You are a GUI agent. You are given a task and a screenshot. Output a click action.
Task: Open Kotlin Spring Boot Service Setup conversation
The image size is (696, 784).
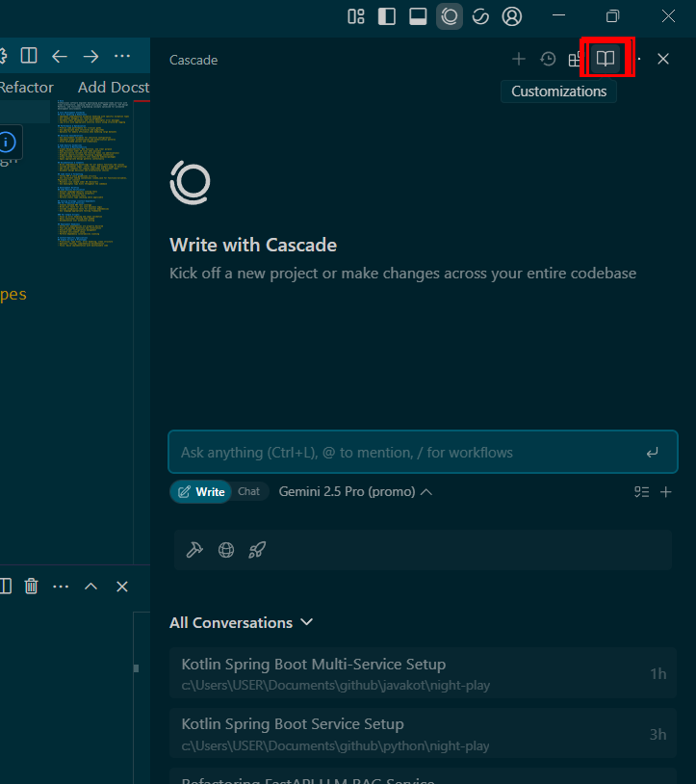pos(423,734)
